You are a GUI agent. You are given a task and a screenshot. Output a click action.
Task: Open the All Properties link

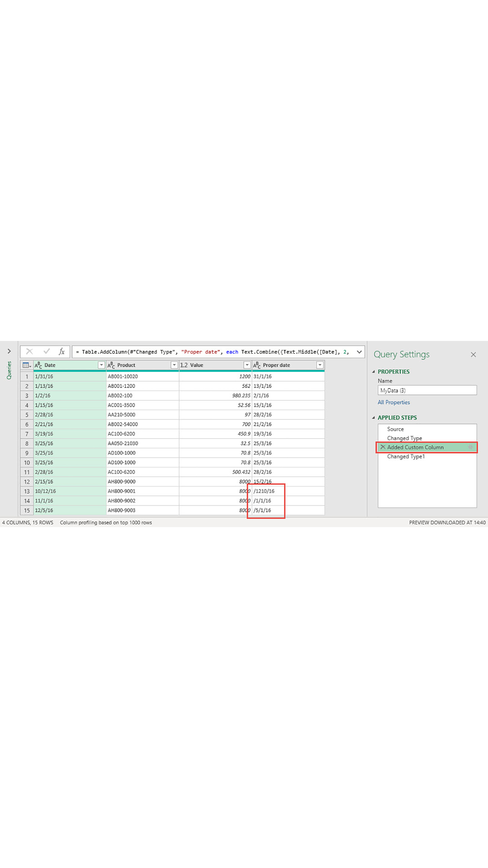pyautogui.click(x=393, y=402)
